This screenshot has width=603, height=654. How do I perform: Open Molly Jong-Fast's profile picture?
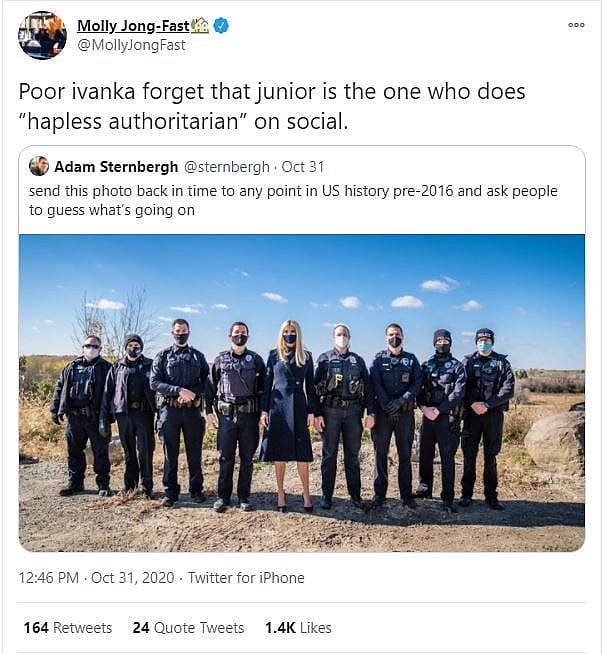42,35
